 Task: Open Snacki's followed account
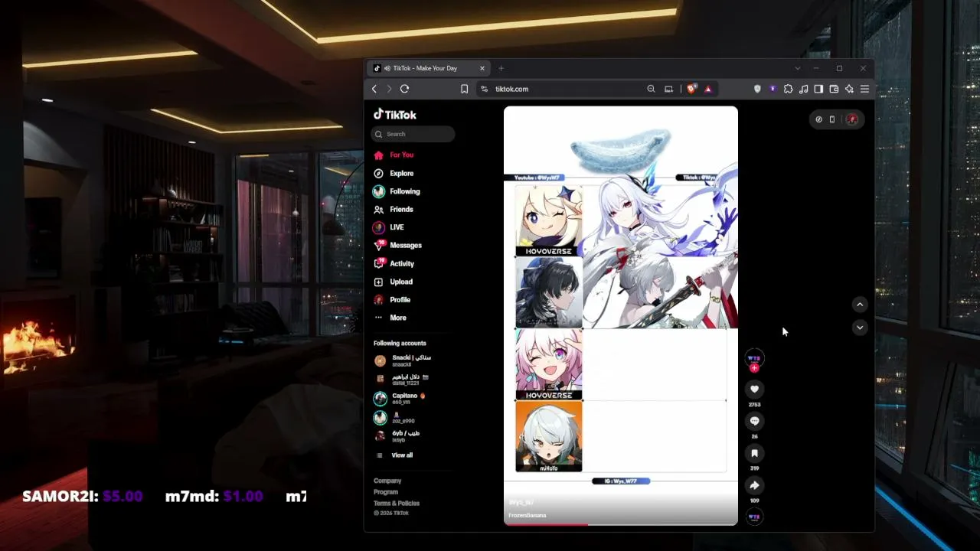click(x=403, y=360)
